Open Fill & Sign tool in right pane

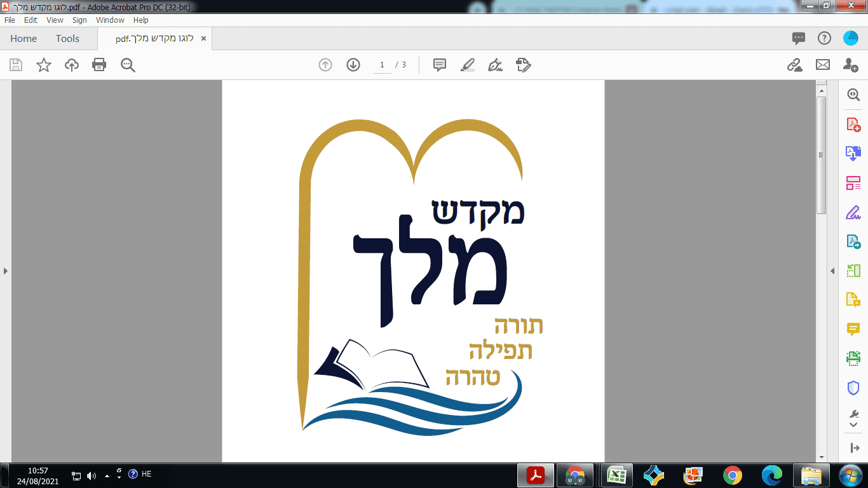(853, 212)
